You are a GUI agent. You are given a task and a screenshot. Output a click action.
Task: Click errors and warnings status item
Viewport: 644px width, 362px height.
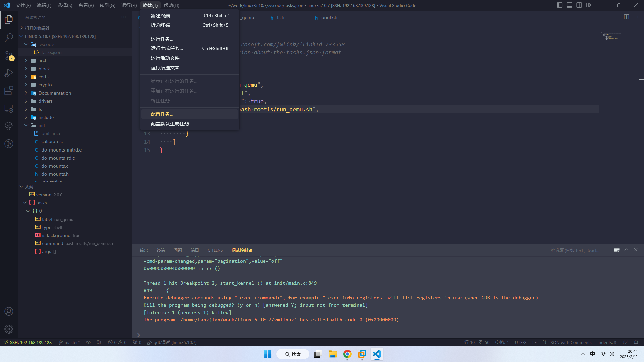(117, 342)
